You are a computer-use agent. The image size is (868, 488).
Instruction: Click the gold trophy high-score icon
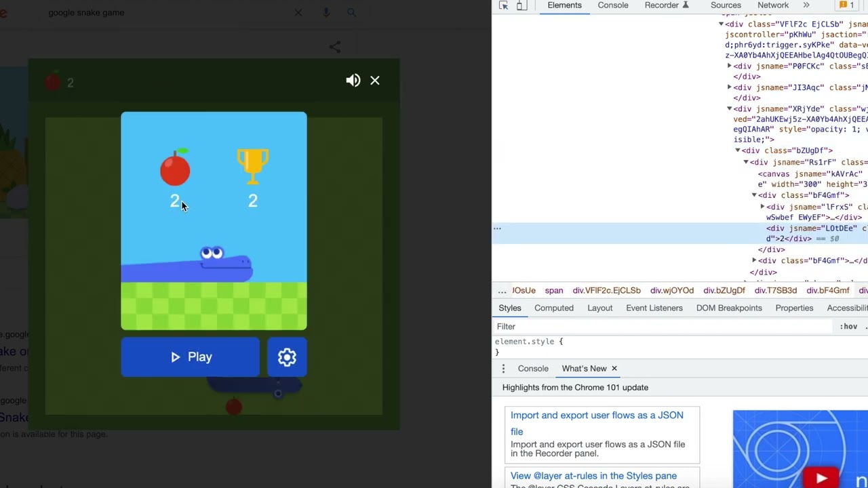(253, 166)
